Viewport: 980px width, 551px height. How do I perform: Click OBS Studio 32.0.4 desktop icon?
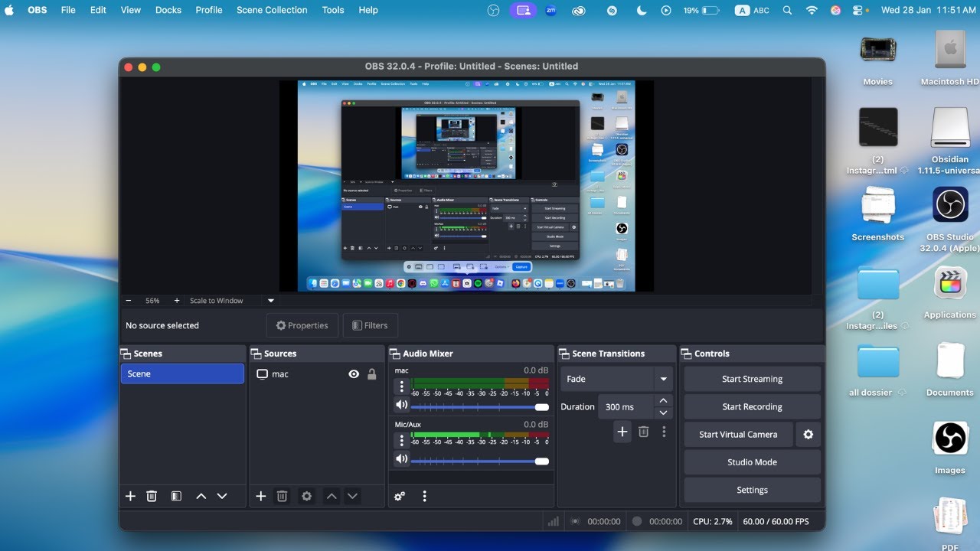click(x=950, y=205)
